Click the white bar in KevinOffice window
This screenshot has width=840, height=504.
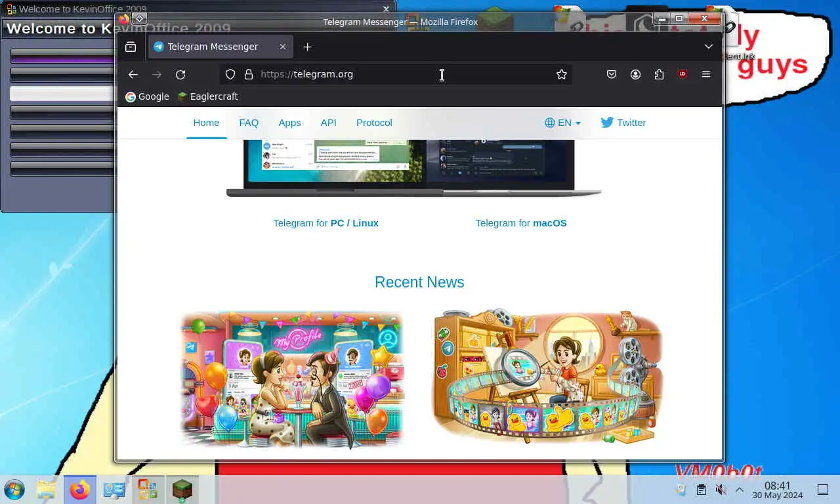coord(63,94)
